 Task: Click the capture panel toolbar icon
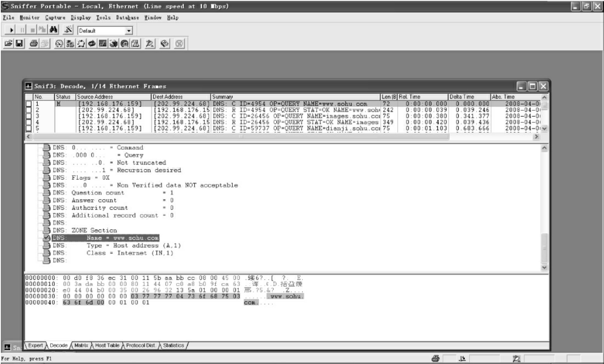pyautogui.click(x=150, y=44)
